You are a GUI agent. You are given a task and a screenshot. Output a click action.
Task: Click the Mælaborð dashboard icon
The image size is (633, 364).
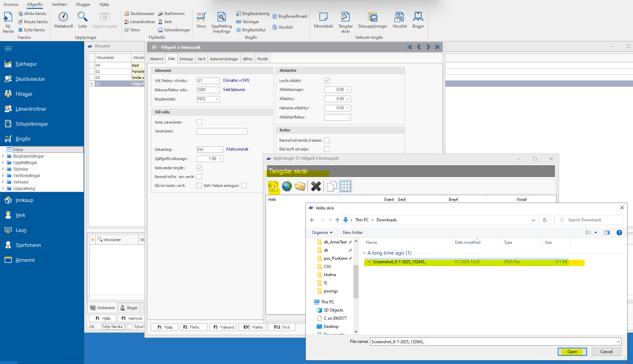63,17
